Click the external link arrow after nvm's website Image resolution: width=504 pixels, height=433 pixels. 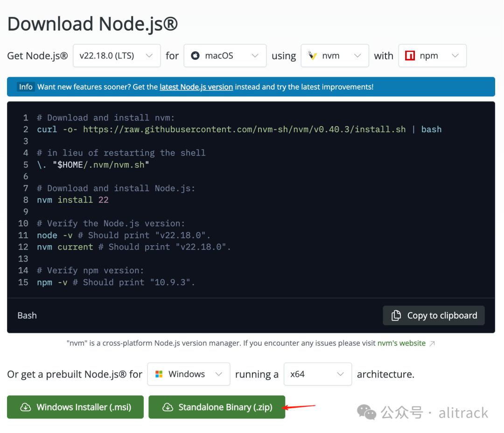coord(432,343)
